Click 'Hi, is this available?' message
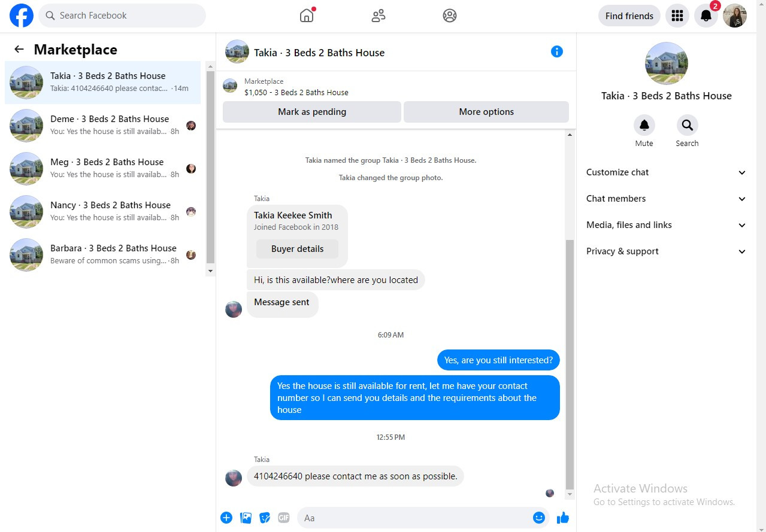The height and width of the screenshot is (532, 766). (x=336, y=280)
